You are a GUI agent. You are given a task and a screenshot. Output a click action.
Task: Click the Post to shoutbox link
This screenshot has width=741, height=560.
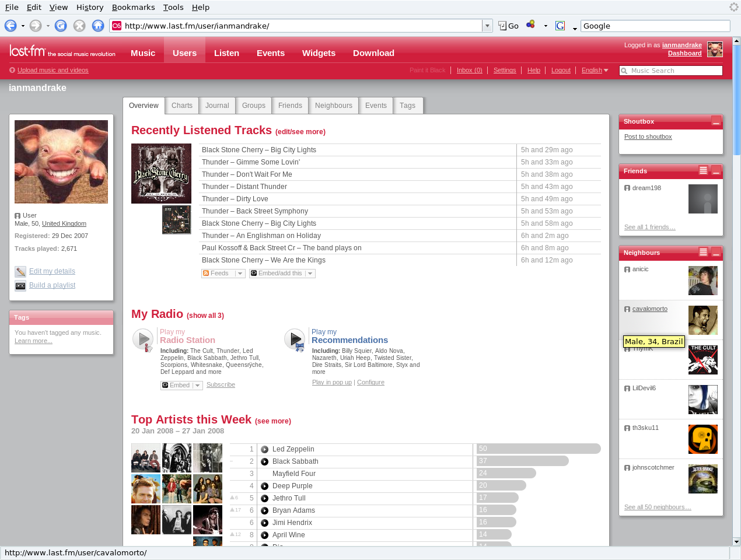[x=648, y=136]
